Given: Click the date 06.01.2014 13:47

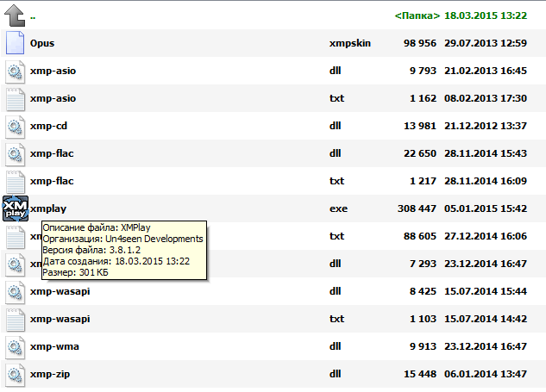Looking at the screenshot, I should tap(486, 374).
